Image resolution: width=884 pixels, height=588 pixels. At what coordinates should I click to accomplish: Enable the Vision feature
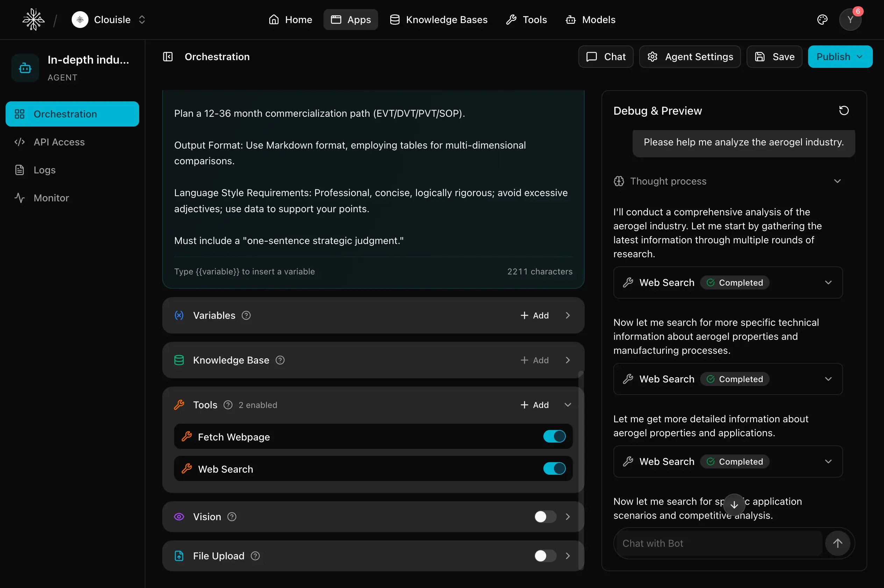(544, 516)
